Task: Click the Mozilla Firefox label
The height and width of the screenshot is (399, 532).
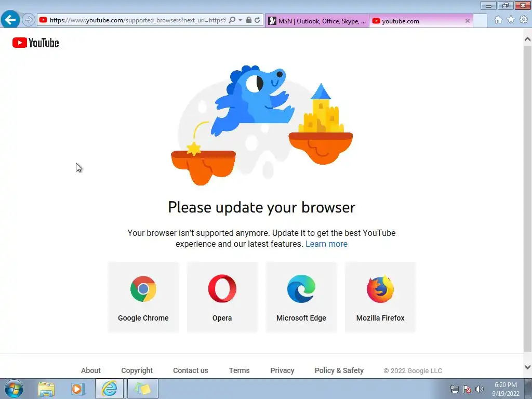Action: pos(380,318)
